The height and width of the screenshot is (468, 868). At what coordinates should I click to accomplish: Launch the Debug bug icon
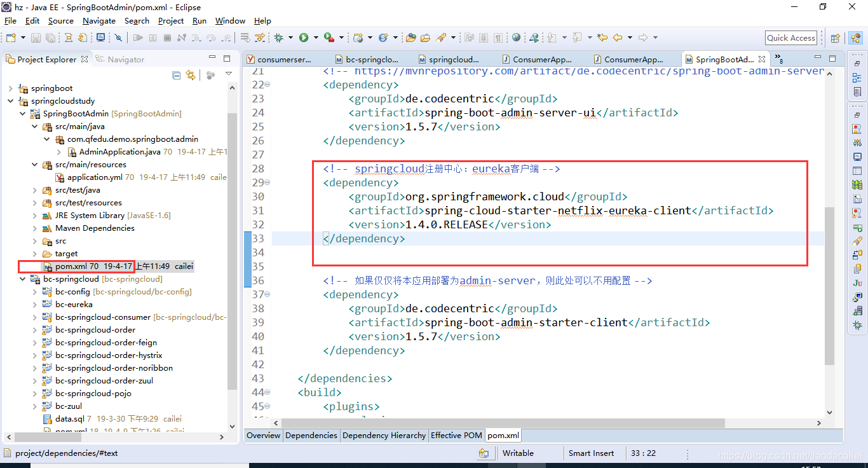click(x=278, y=38)
